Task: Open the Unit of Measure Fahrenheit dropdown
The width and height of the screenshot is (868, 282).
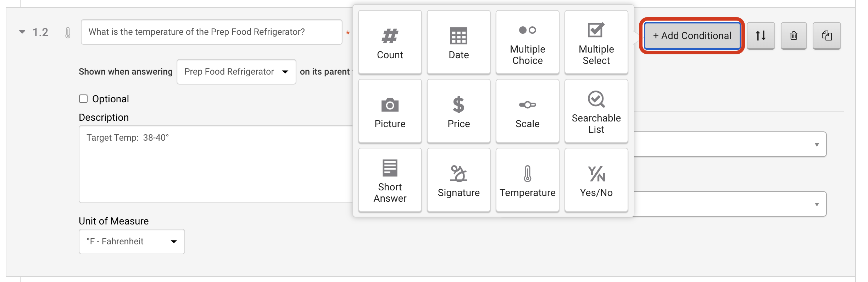Action: click(132, 242)
